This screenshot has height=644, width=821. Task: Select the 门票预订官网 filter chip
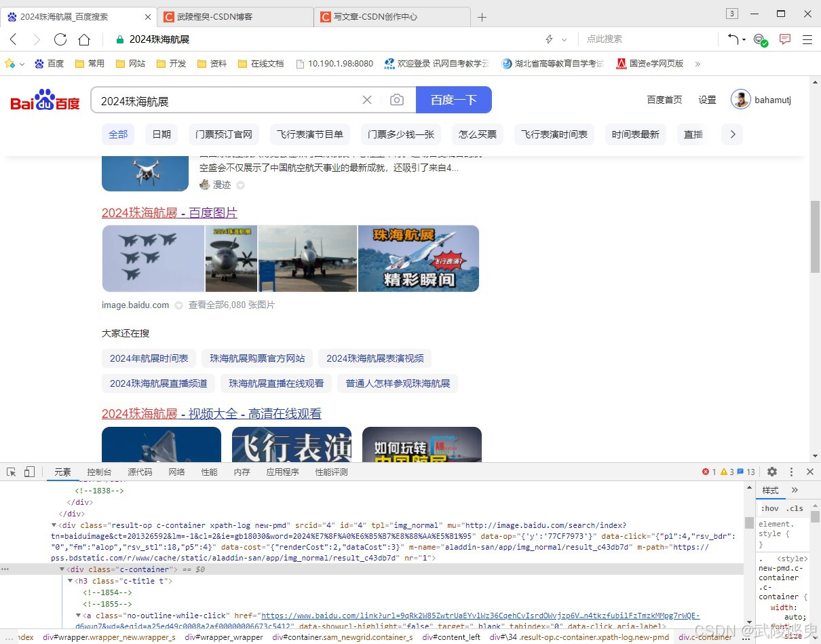[224, 134]
